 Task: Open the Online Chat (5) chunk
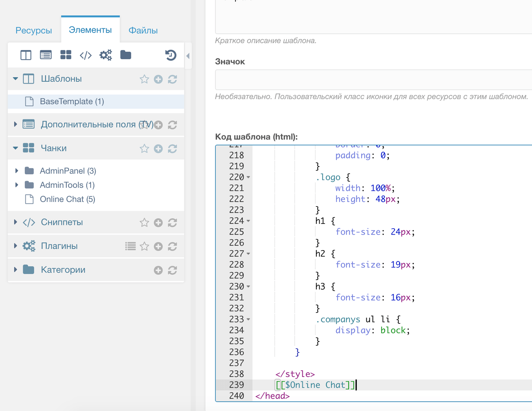pyautogui.click(x=67, y=199)
